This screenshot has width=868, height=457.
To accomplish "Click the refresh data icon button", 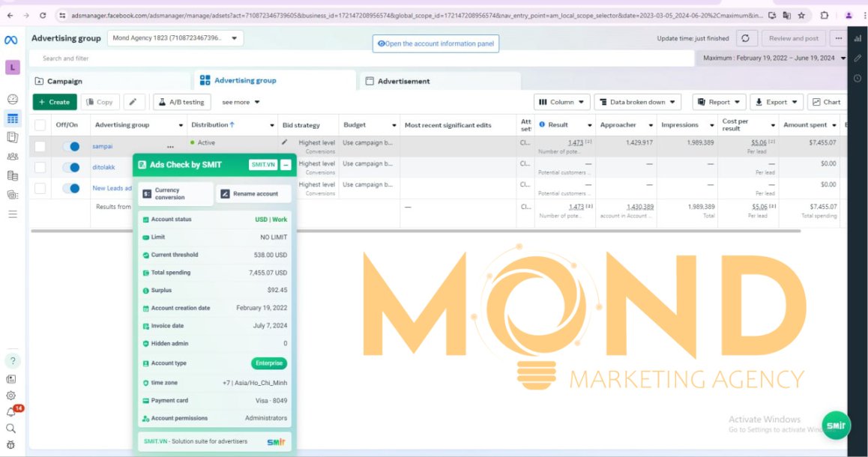I will (746, 38).
